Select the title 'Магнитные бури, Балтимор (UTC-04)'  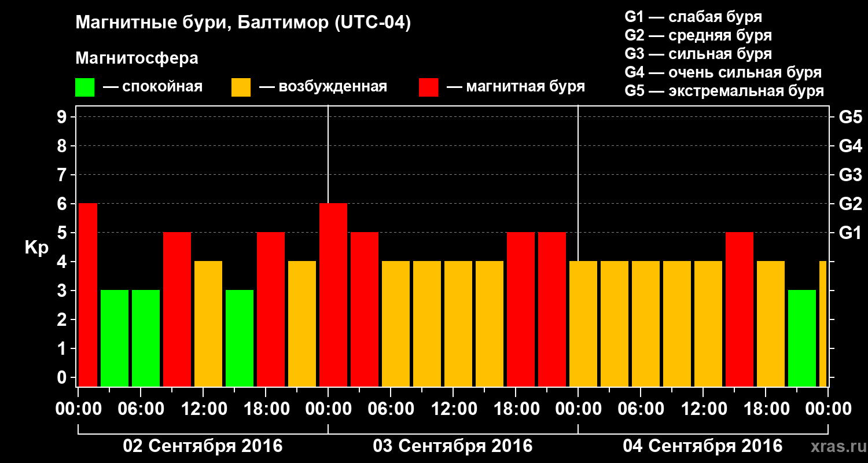coord(243,23)
